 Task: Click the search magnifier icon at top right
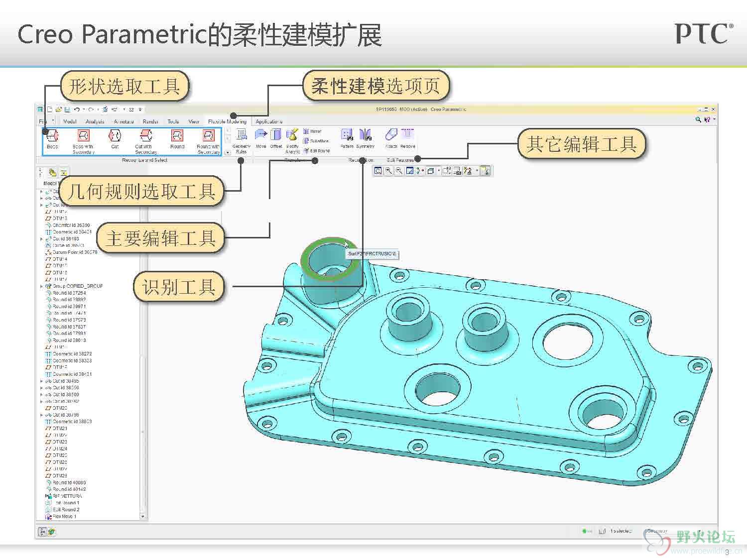click(698, 119)
